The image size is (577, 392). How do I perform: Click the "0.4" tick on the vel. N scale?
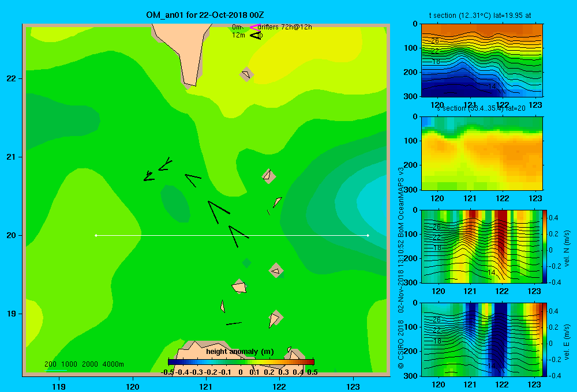(x=553, y=218)
